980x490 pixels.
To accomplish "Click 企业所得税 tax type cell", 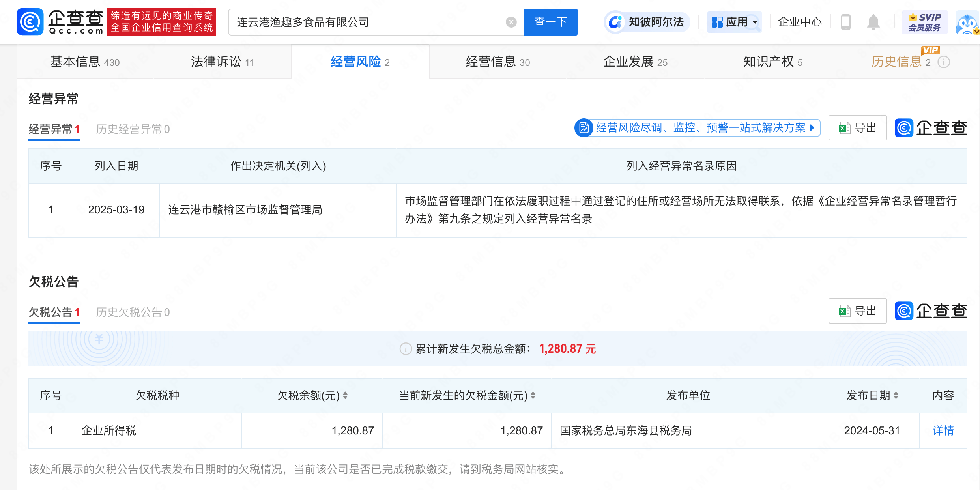I will click(157, 430).
